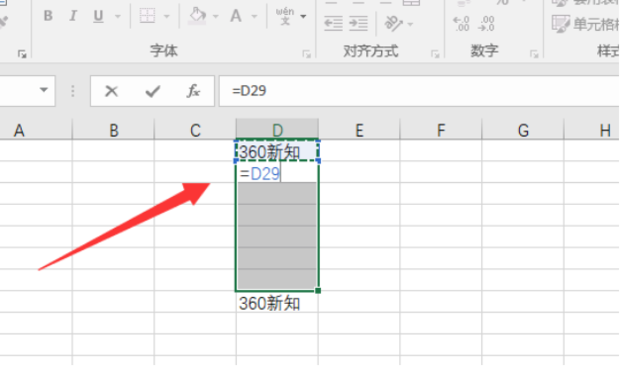Toggle Bold formatting
The height and width of the screenshot is (374, 620).
48,16
